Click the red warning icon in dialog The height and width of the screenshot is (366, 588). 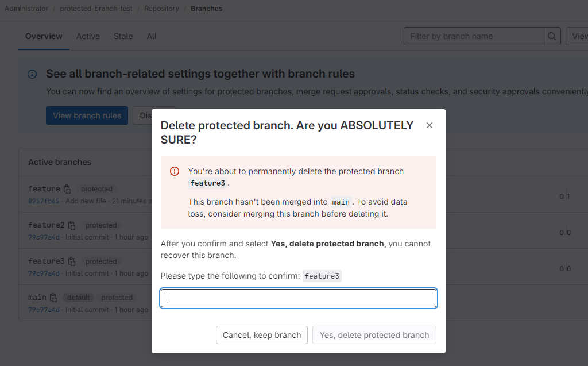(175, 171)
